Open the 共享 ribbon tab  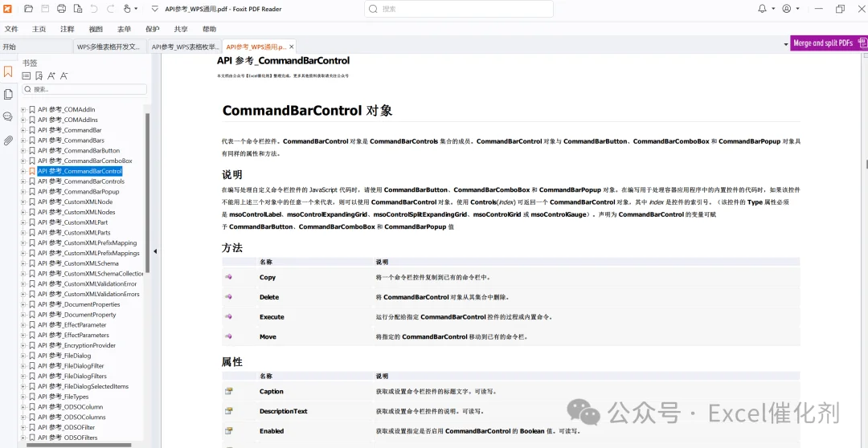click(x=181, y=30)
